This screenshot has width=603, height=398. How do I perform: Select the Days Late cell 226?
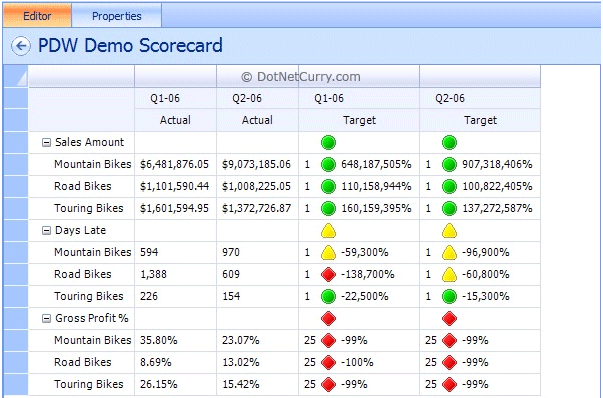tap(175, 296)
